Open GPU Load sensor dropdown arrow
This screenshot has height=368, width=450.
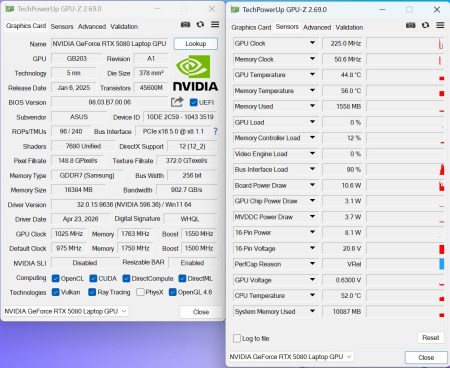pos(312,122)
